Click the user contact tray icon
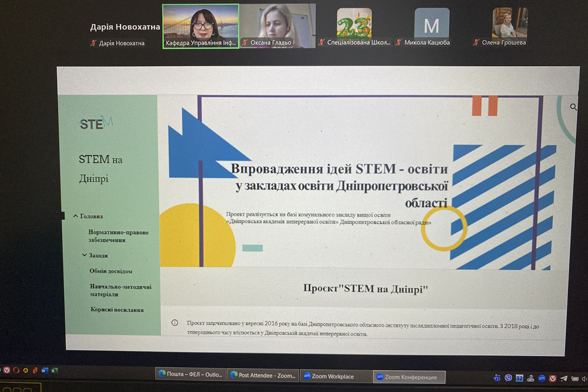 point(531,378)
